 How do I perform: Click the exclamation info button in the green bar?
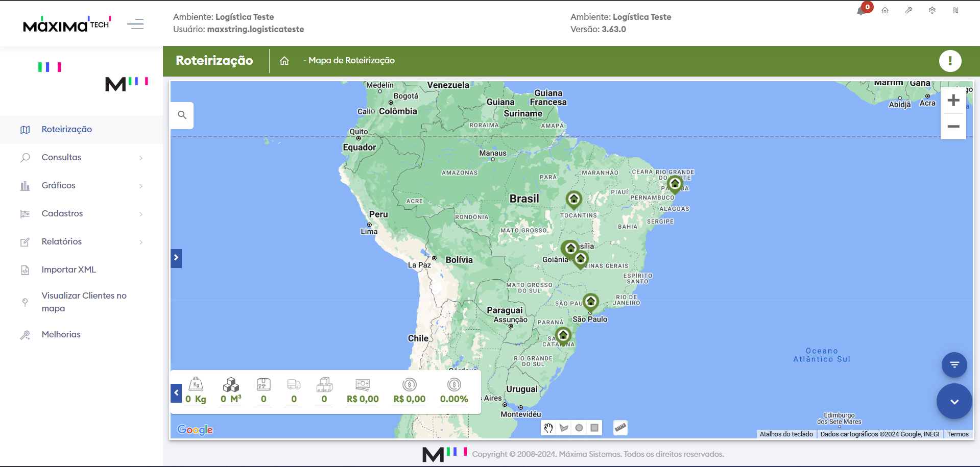[x=950, y=61]
